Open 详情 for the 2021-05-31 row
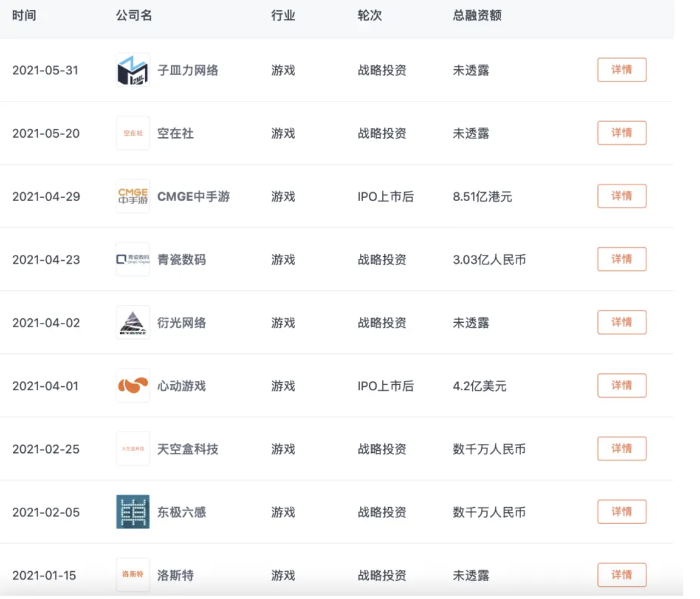 tap(621, 70)
